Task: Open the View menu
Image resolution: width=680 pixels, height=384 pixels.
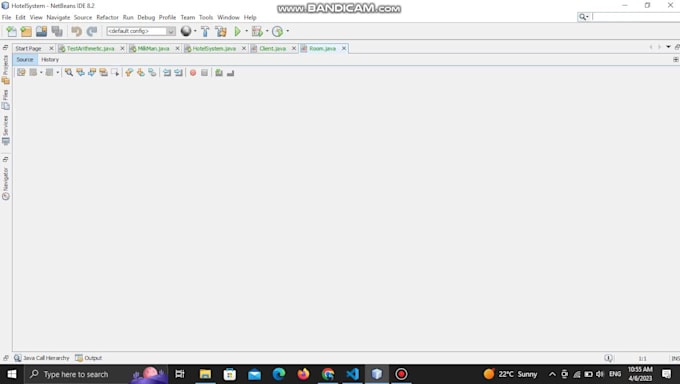Action: point(36,17)
